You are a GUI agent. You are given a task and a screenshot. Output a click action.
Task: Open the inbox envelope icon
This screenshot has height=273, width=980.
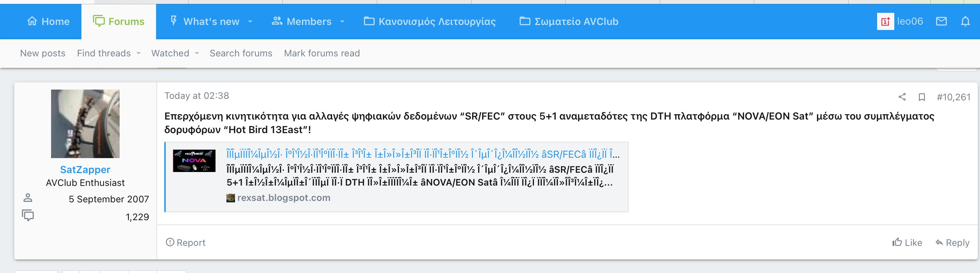[x=941, y=21]
